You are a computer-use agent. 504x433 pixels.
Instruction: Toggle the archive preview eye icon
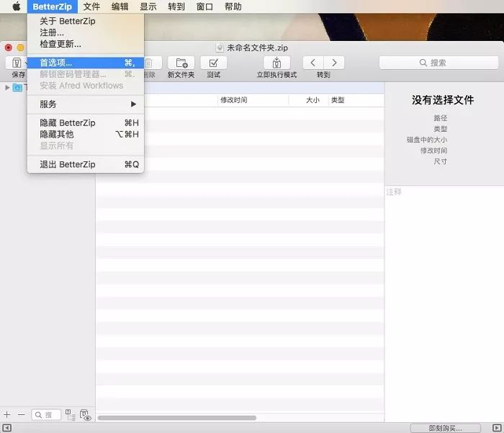pos(86,415)
